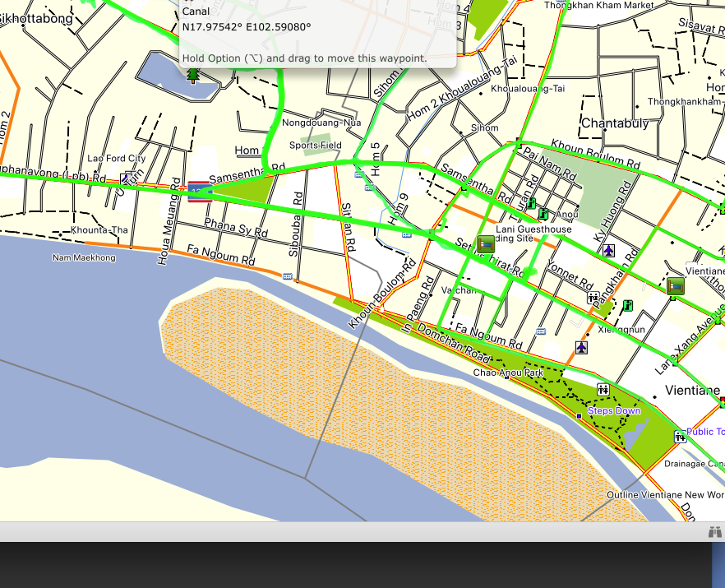Viewport: 725px width, 588px height.
Task: Select the green information icon above Xiengngnun
Action: pyautogui.click(x=628, y=305)
